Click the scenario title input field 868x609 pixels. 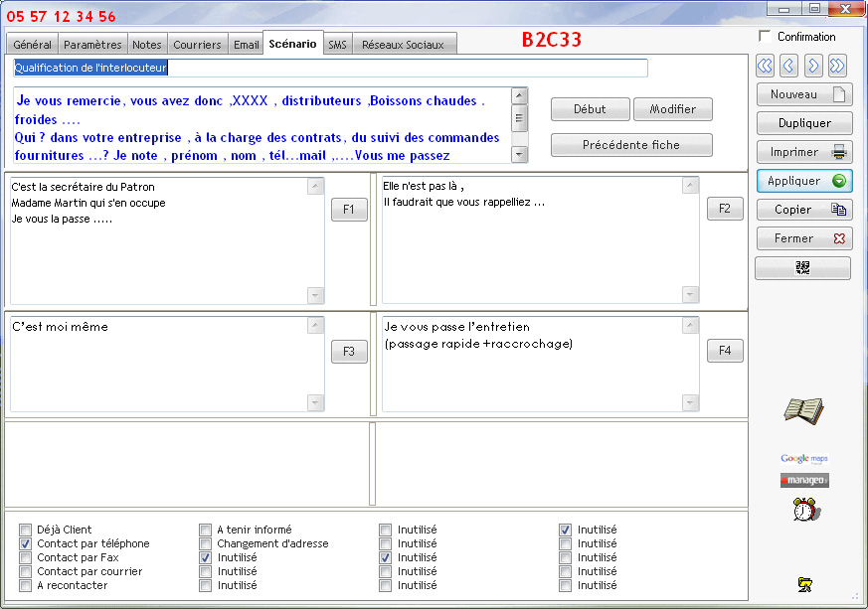(x=330, y=69)
